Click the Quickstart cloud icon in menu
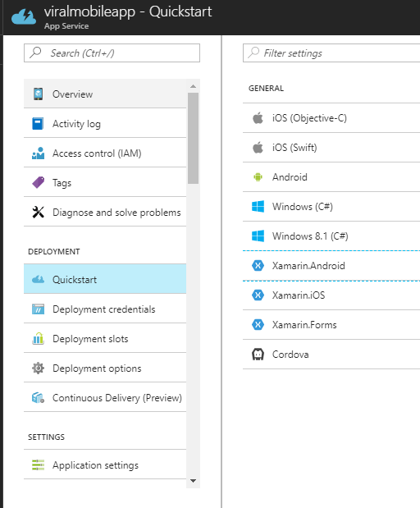 (38, 279)
